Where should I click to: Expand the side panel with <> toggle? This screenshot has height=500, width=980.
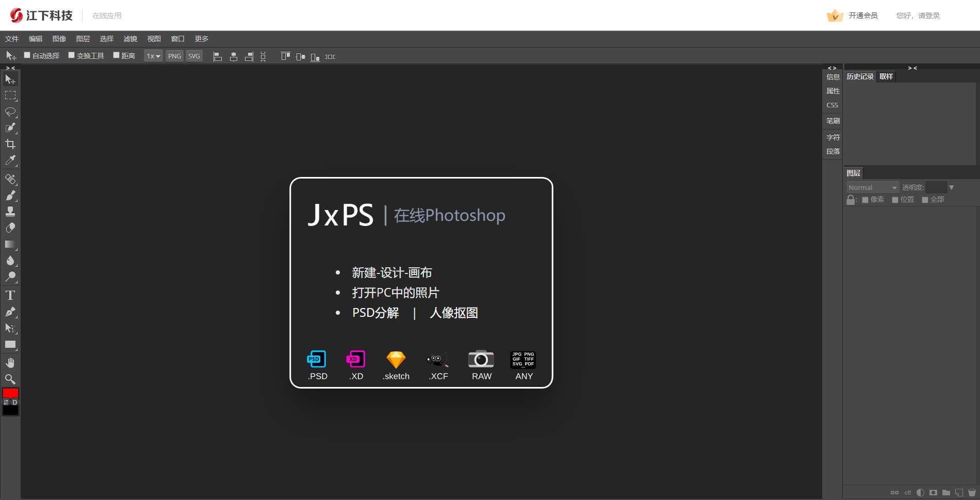click(x=832, y=68)
